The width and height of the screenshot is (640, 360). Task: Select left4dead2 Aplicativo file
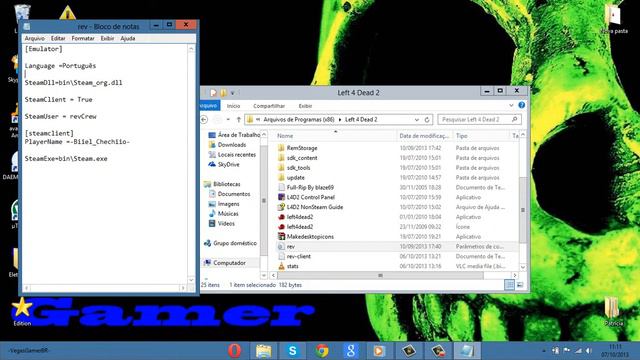point(296,217)
